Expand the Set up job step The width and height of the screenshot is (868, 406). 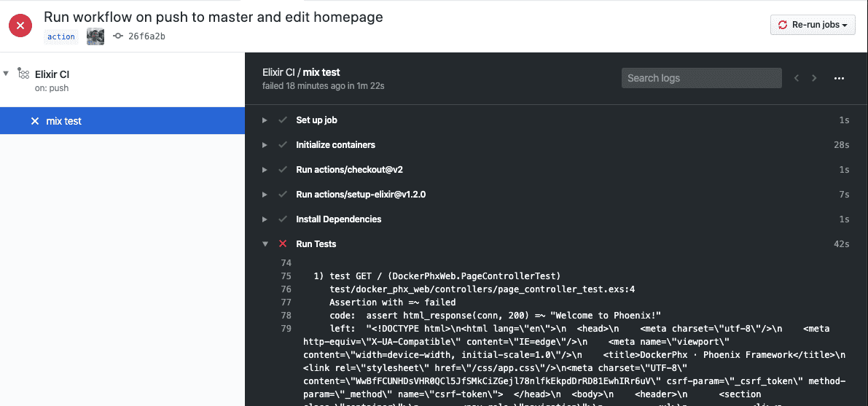pyautogui.click(x=265, y=120)
